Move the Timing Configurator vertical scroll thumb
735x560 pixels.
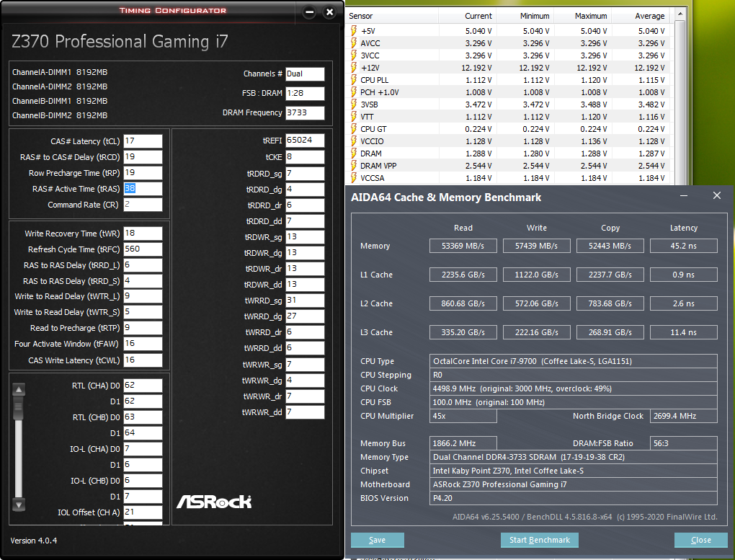[x=19, y=407]
